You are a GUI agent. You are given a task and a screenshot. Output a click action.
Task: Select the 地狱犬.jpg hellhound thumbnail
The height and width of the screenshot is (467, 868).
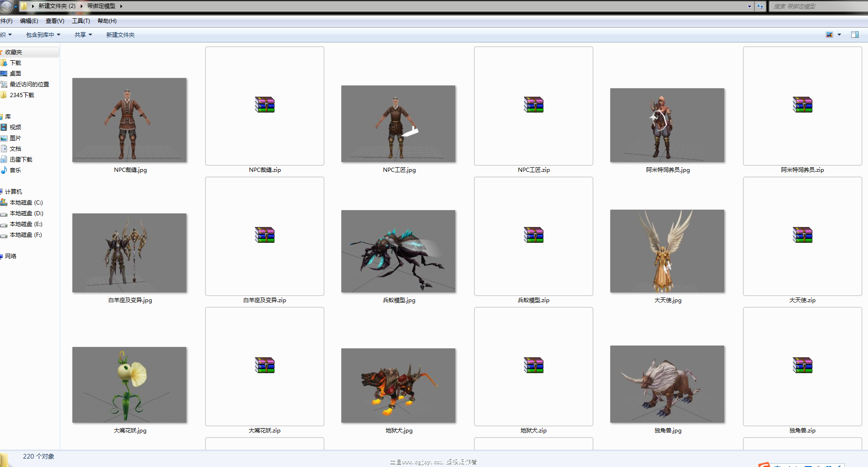[398, 386]
